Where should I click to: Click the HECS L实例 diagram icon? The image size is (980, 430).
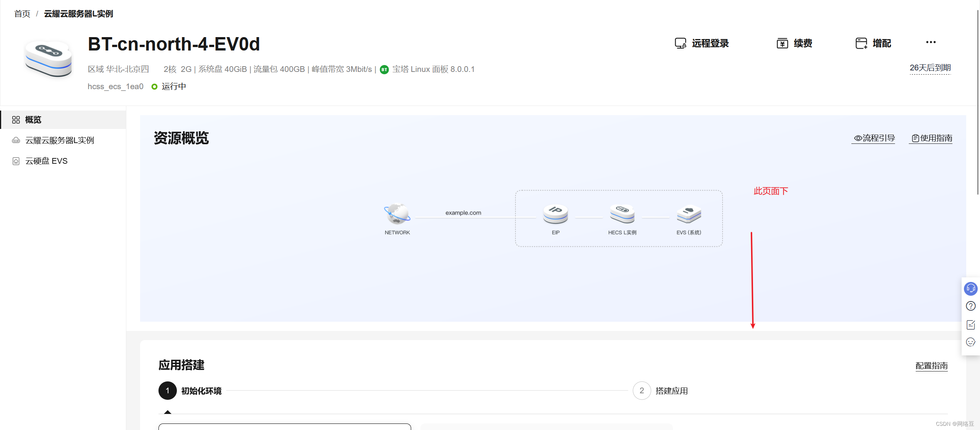coord(622,214)
